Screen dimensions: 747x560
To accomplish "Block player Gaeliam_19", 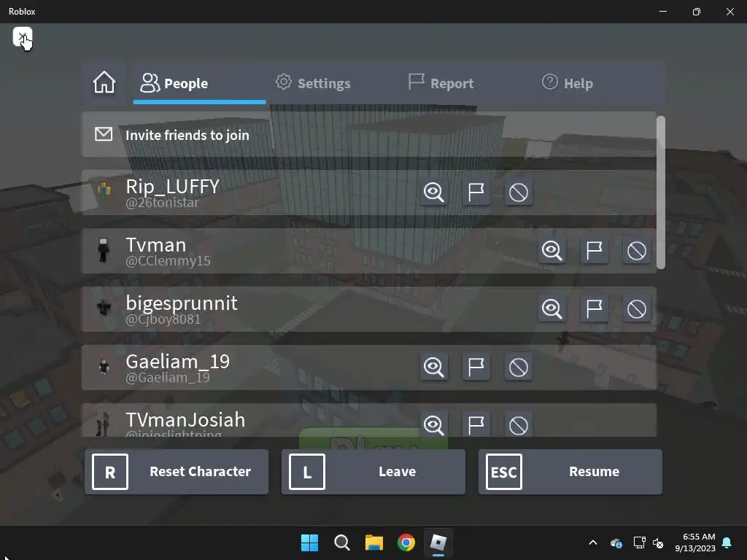I will click(x=519, y=367).
